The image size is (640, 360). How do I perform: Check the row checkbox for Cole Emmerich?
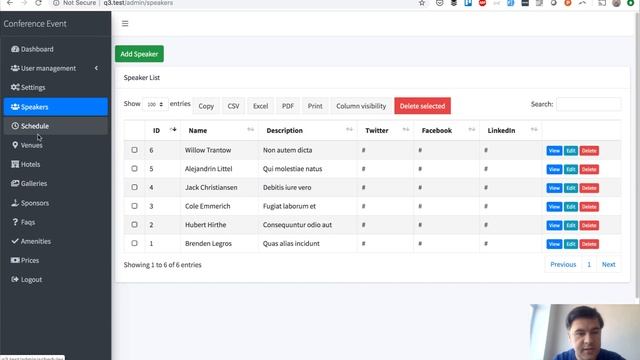pos(134,206)
